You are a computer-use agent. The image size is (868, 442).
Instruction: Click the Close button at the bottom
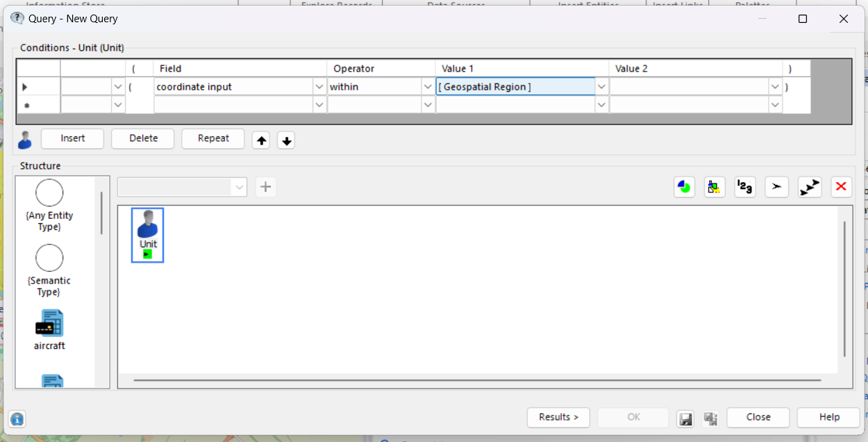coord(758,418)
